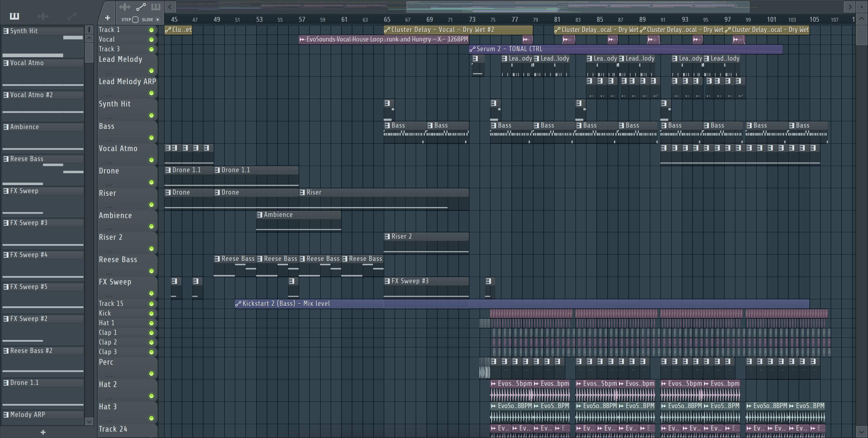Open the Ambience clip menu in playlist
The image size is (868, 438).
click(259, 214)
